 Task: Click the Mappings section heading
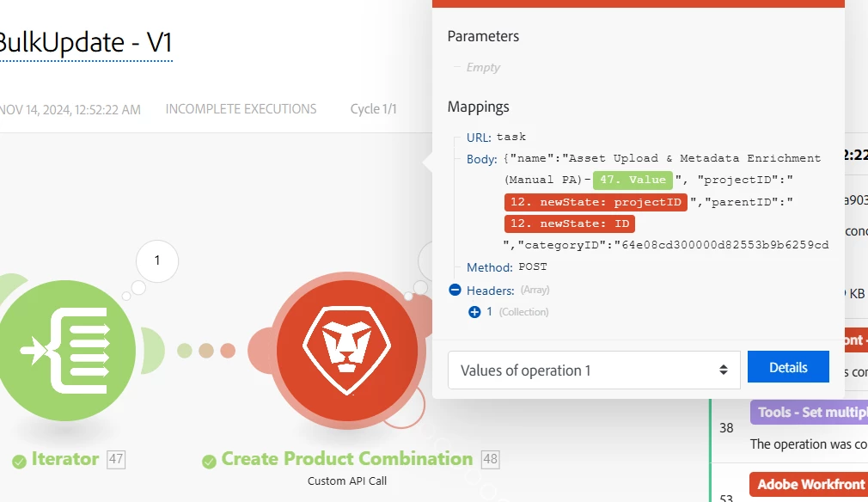point(479,107)
